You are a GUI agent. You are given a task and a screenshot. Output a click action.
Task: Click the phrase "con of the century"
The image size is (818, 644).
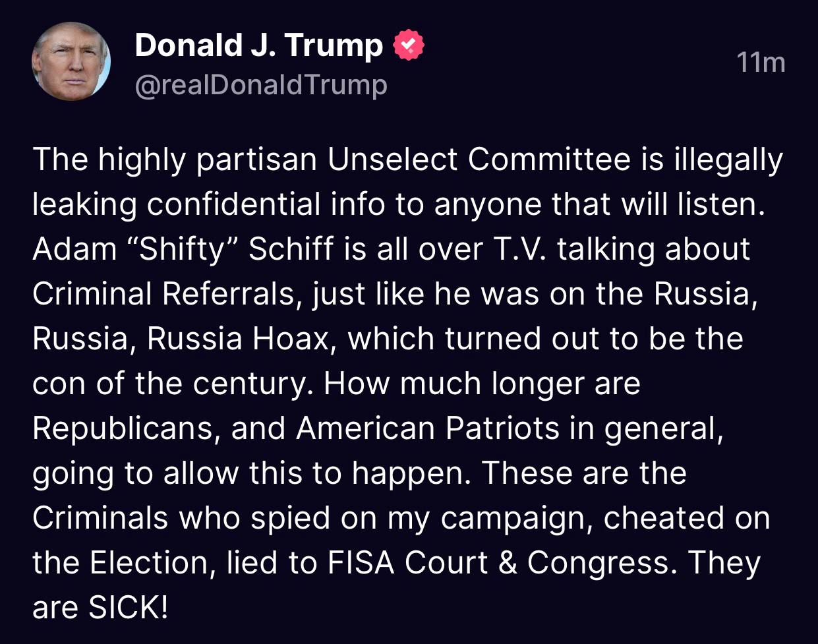click(x=169, y=384)
